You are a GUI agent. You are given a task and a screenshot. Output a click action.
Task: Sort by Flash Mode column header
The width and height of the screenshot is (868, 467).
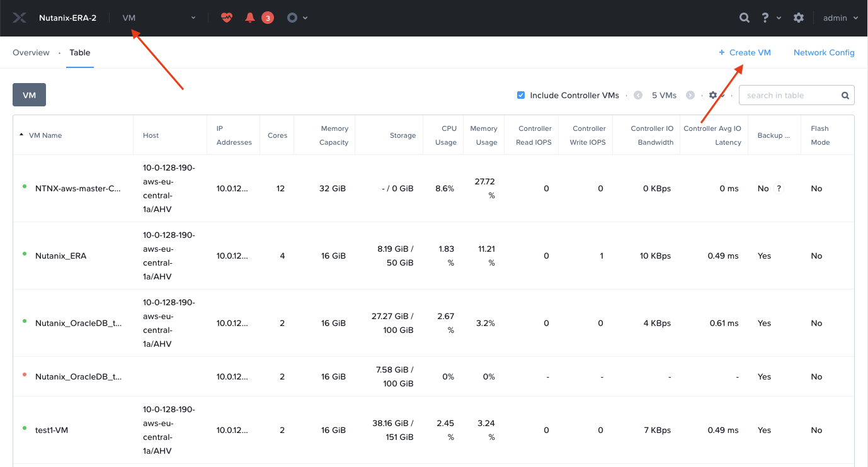tap(820, 135)
